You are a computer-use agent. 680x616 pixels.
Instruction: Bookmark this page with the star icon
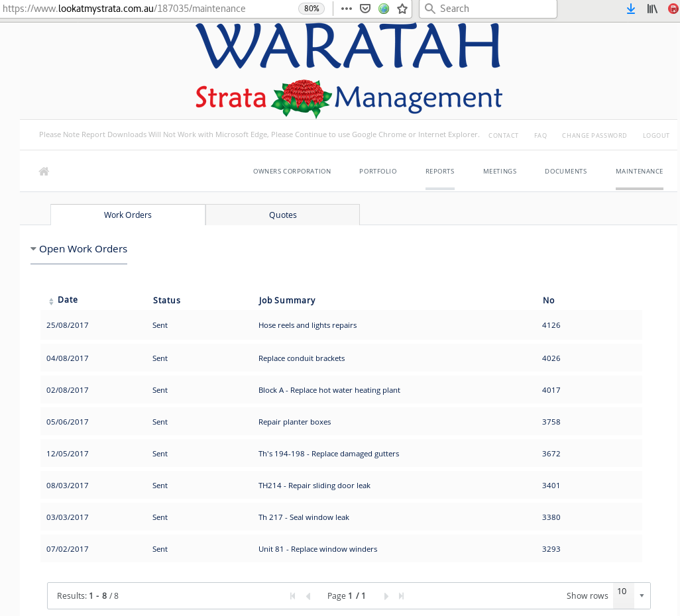tap(402, 9)
